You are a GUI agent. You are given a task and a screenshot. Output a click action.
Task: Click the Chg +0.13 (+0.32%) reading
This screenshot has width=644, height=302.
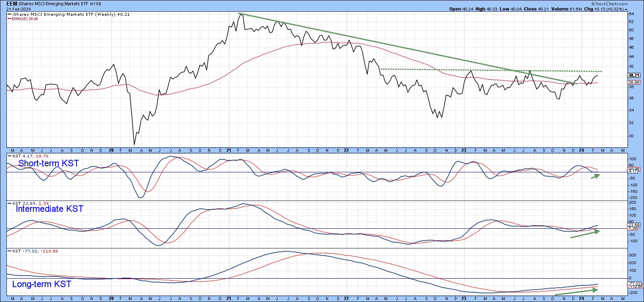pyautogui.click(x=605, y=8)
